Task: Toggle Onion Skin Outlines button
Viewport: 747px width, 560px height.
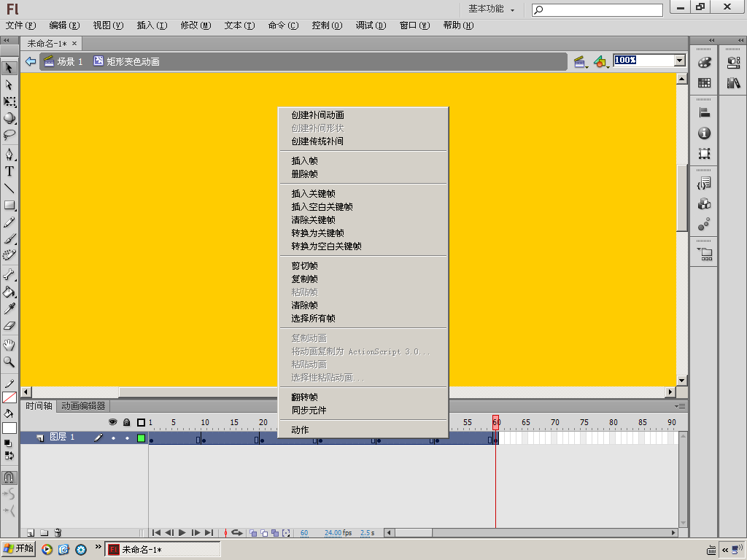Action: (264, 533)
